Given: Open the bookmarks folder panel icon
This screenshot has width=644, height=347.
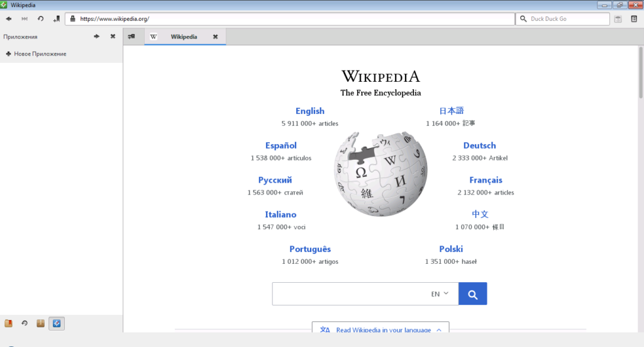Looking at the screenshot, I should pyautogui.click(x=8, y=324).
